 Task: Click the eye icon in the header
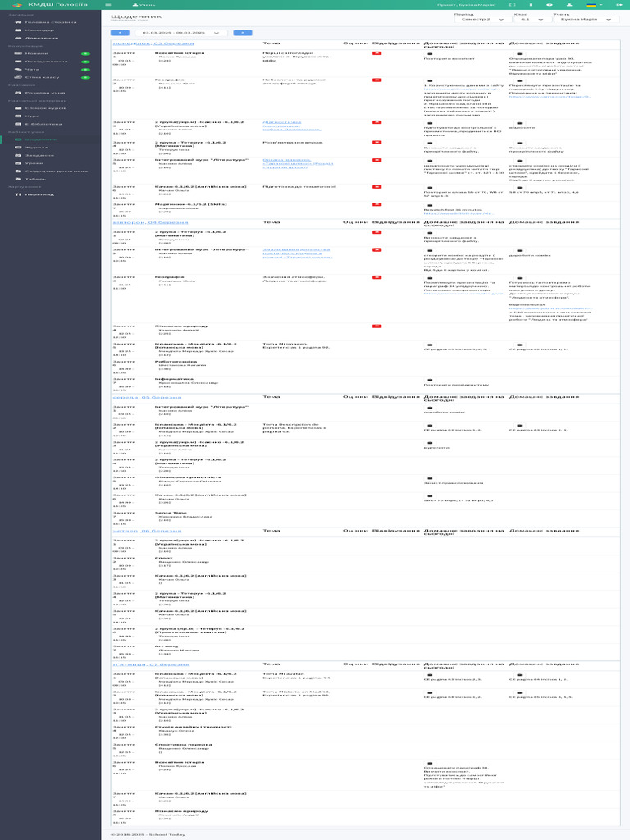coord(550,5)
